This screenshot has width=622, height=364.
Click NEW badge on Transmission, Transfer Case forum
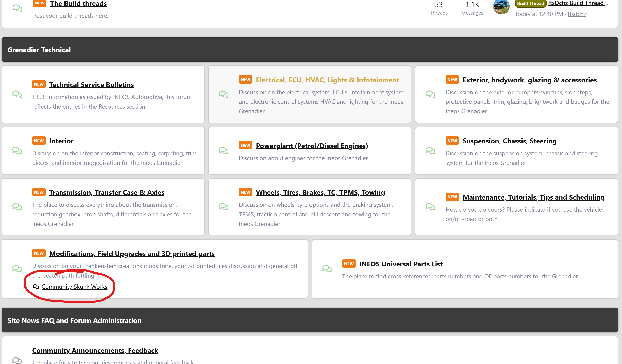[x=39, y=192]
